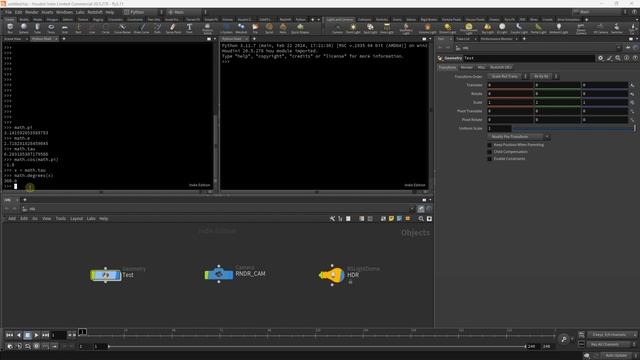This screenshot has width=640, height=360.
Task: Select the Point Light shelf tool
Action: point(353,28)
